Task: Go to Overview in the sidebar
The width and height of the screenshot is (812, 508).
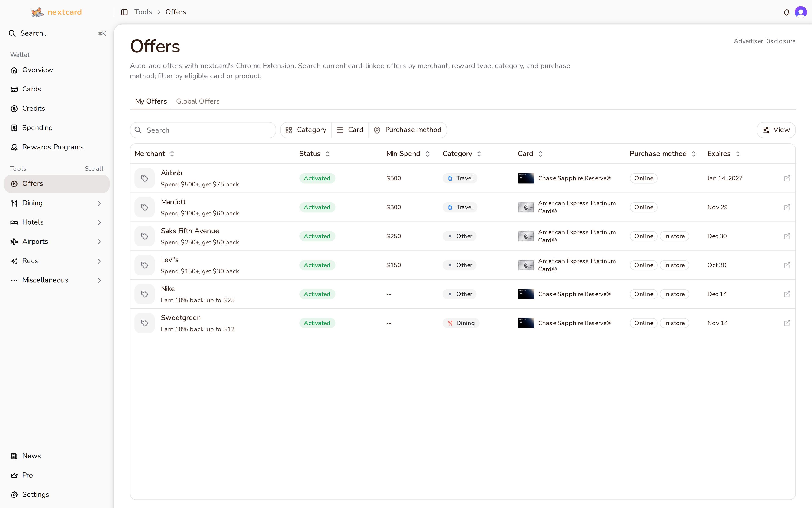Action: (x=57, y=70)
